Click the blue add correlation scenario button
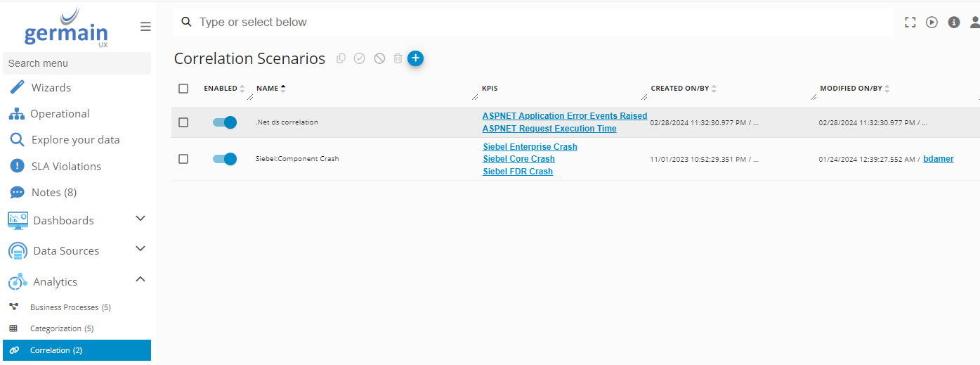 415,58
